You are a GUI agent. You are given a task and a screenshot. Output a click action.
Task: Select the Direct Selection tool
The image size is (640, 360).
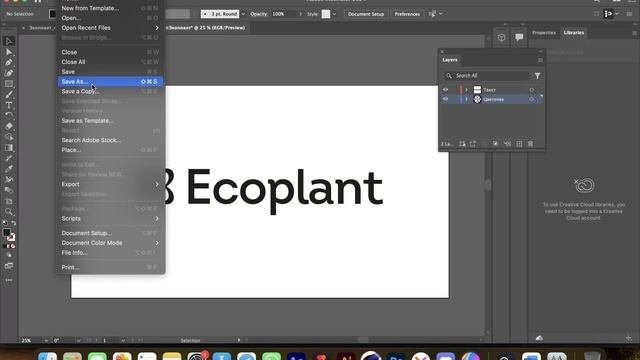point(9,52)
